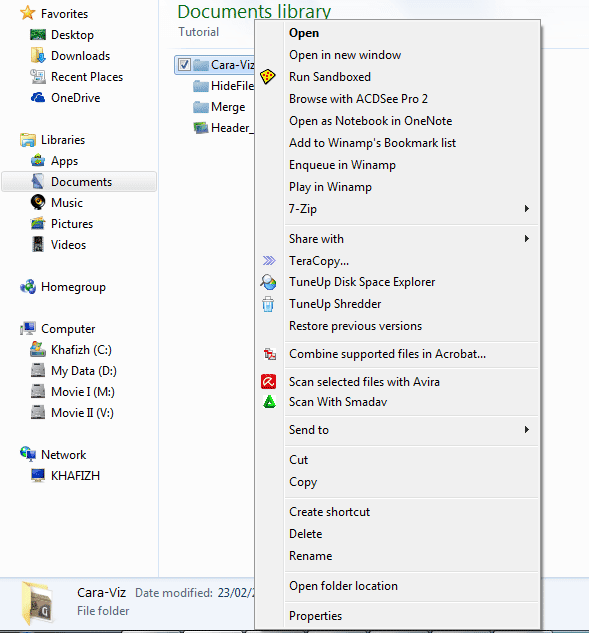
Task: Click the Videos library icon
Action: click(x=38, y=245)
